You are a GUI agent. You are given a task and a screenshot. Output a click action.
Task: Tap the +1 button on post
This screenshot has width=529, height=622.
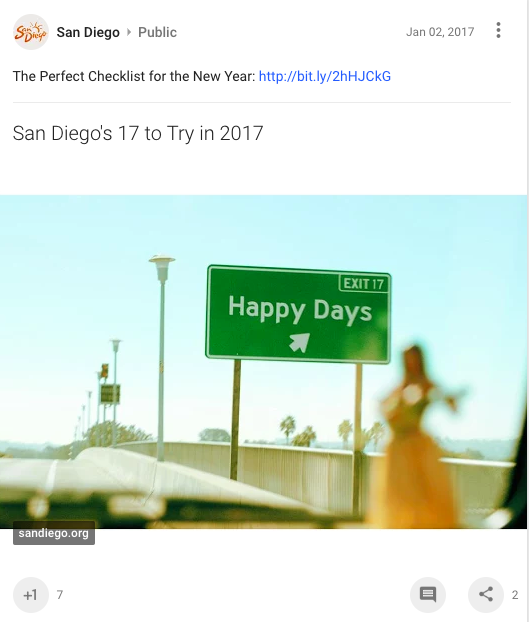[31, 595]
